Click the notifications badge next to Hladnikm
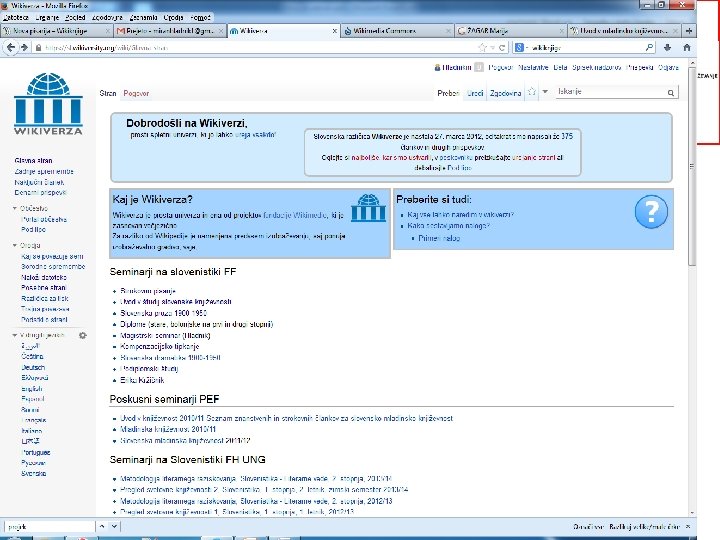 (x=479, y=67)
